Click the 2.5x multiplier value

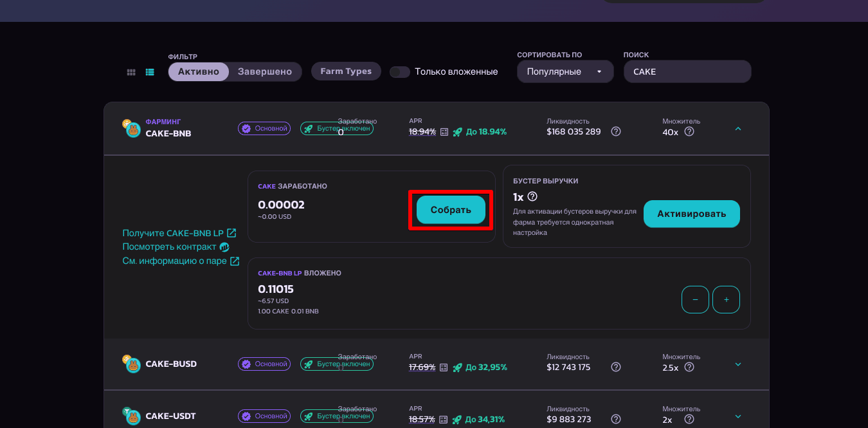[671, 368]
